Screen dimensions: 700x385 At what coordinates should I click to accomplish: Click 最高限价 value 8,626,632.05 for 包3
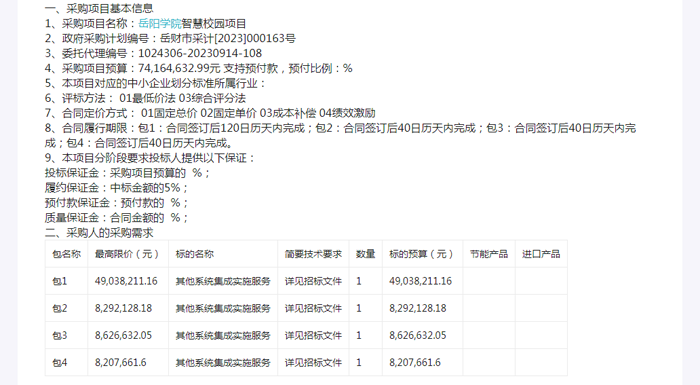point(123,335)
